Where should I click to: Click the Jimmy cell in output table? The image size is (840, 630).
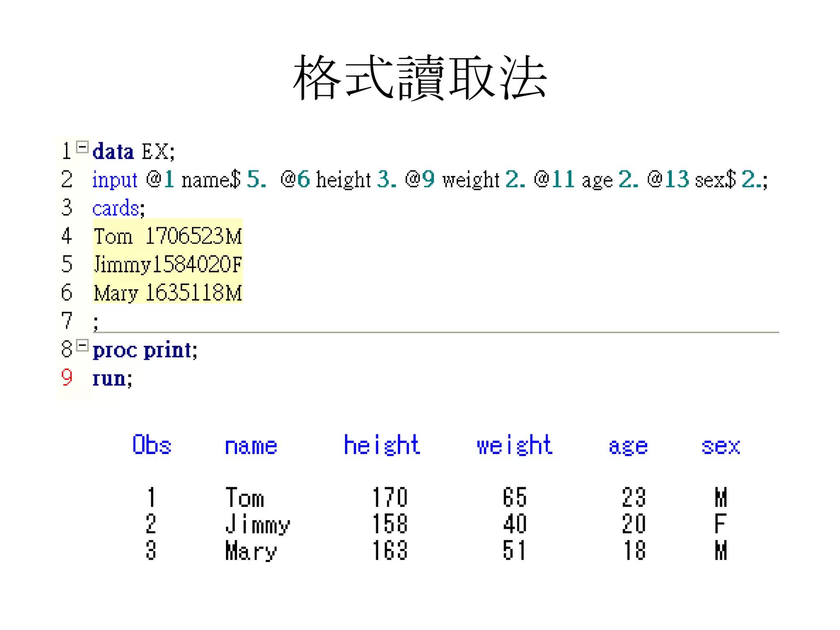coord(258,524)
